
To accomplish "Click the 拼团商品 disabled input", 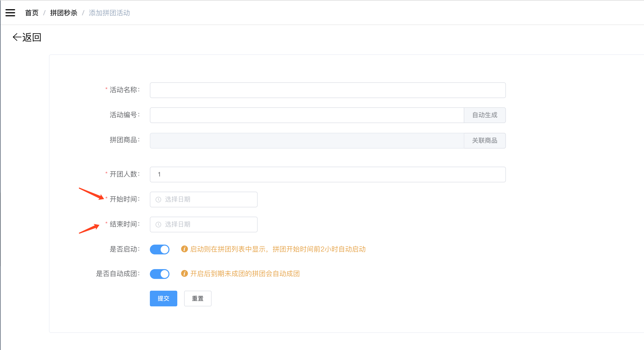I will 307,141.
